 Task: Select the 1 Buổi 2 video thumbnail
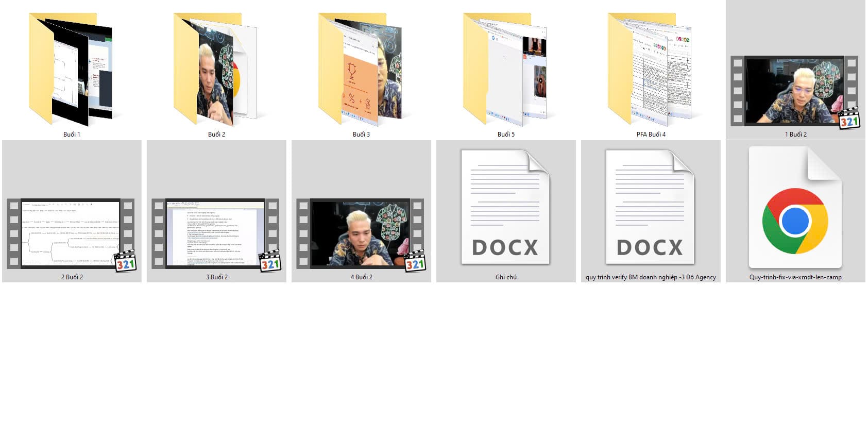tap(795, 91)
